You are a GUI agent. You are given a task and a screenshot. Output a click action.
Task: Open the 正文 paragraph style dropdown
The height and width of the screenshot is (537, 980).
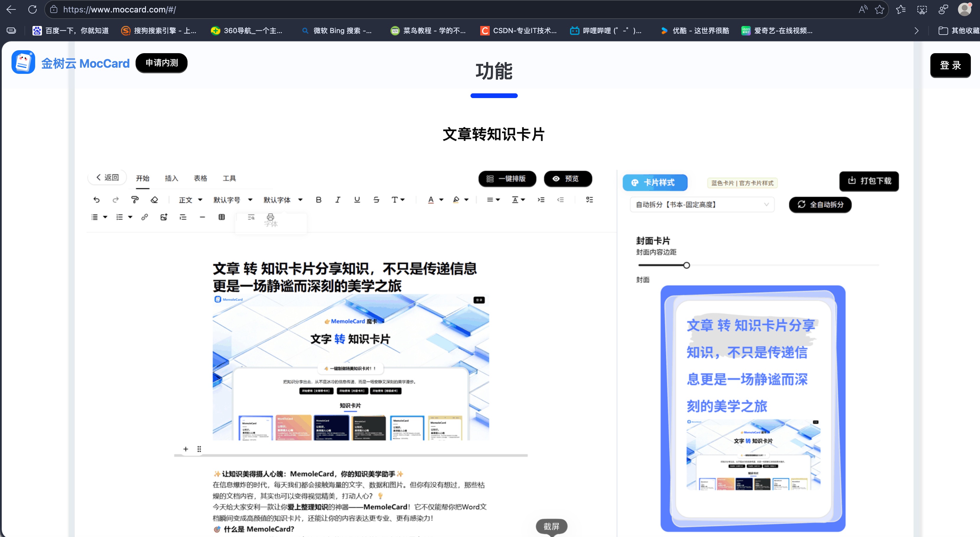[x=191, y=200]
